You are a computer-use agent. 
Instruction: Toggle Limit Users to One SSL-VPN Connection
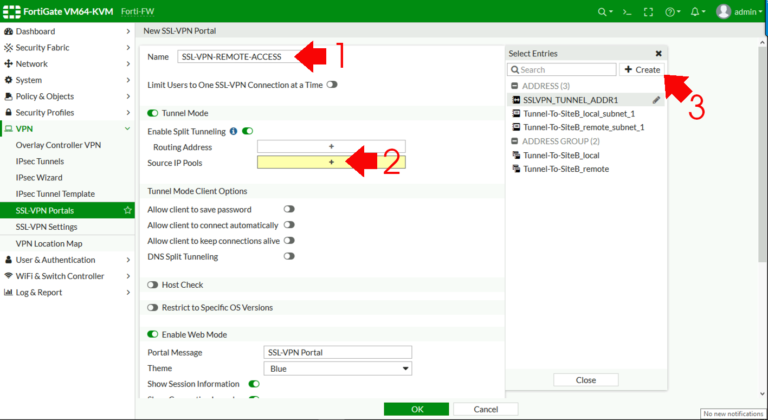332,84
